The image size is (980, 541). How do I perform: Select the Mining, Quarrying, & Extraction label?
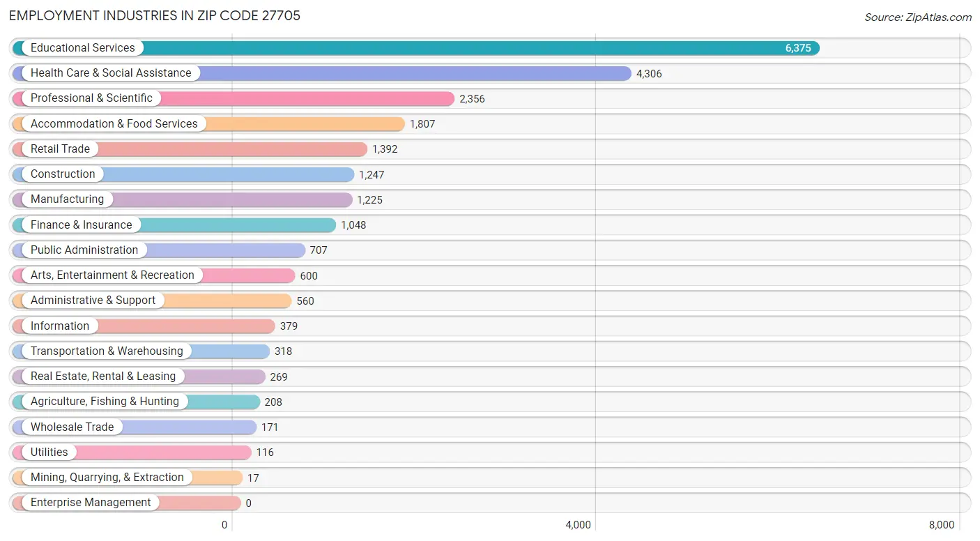(107, 477)
